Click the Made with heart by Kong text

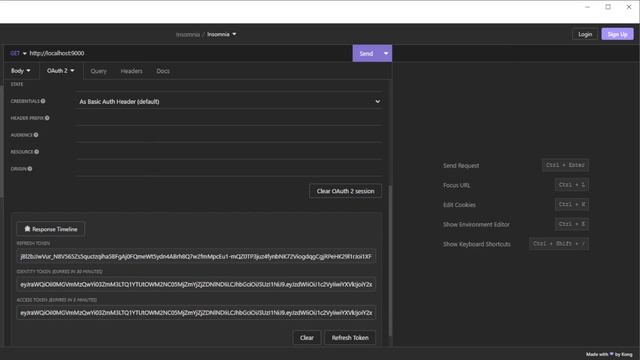click(x=609, y=354)
